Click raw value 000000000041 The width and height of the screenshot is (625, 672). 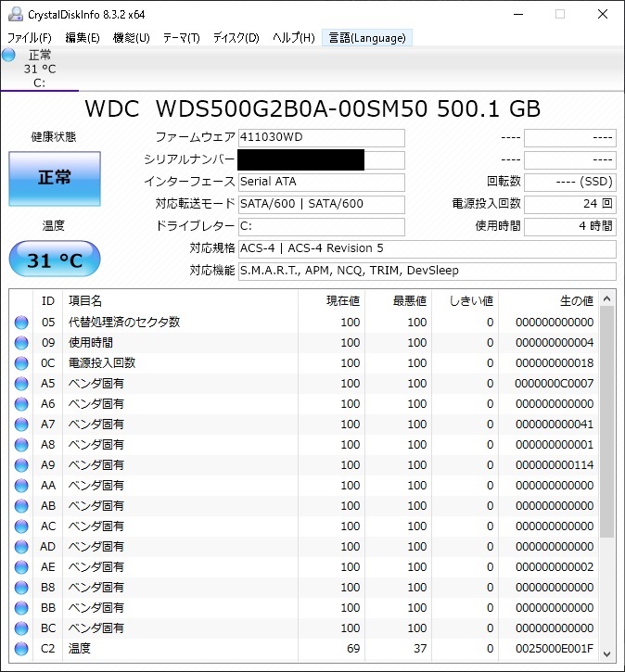tap(555, 425)
